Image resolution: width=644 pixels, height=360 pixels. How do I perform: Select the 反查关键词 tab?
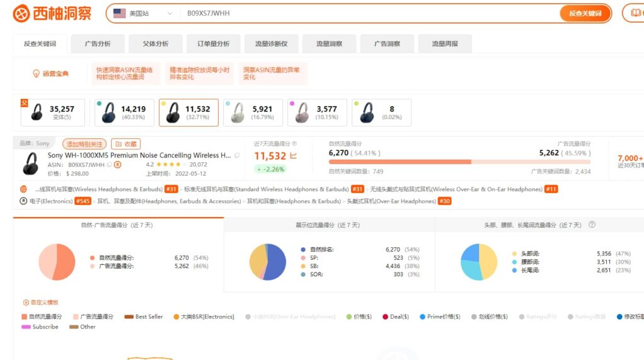pyautogui.click(x=40, y=43)
